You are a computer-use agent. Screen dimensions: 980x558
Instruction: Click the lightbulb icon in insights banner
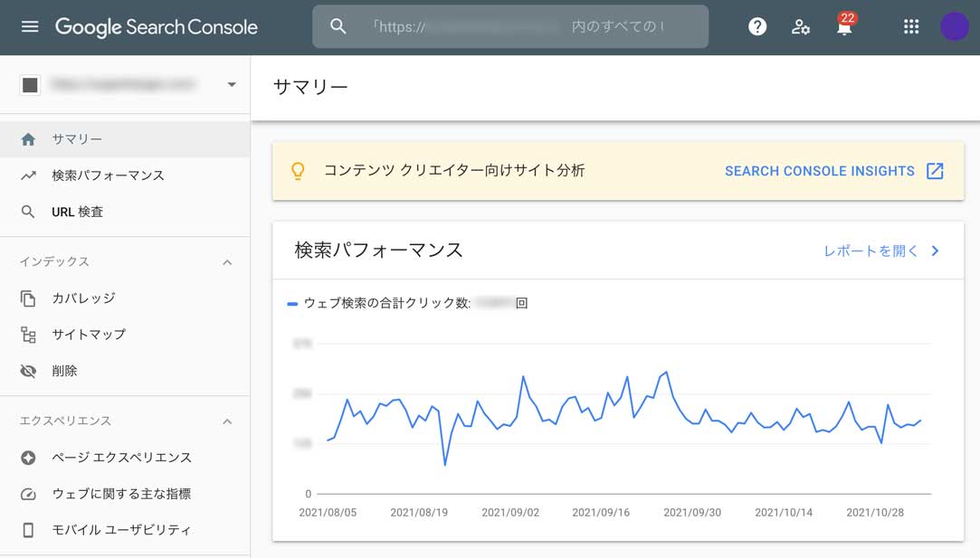point(298,171)
